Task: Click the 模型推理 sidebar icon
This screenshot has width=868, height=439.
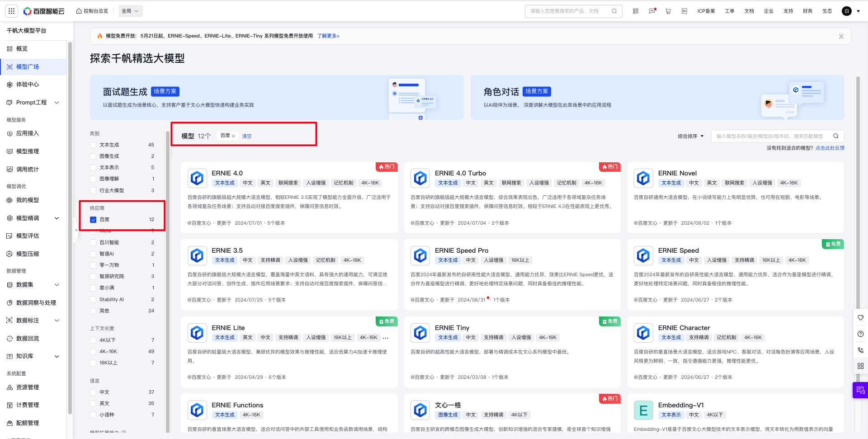Action: (x=9, y=151)
